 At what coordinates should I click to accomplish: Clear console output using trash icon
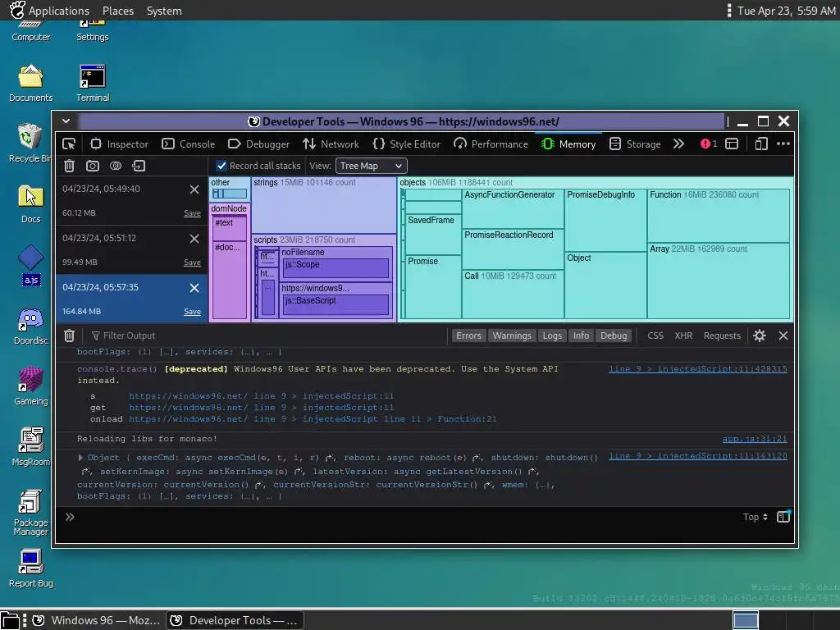(x=69, y=336)
